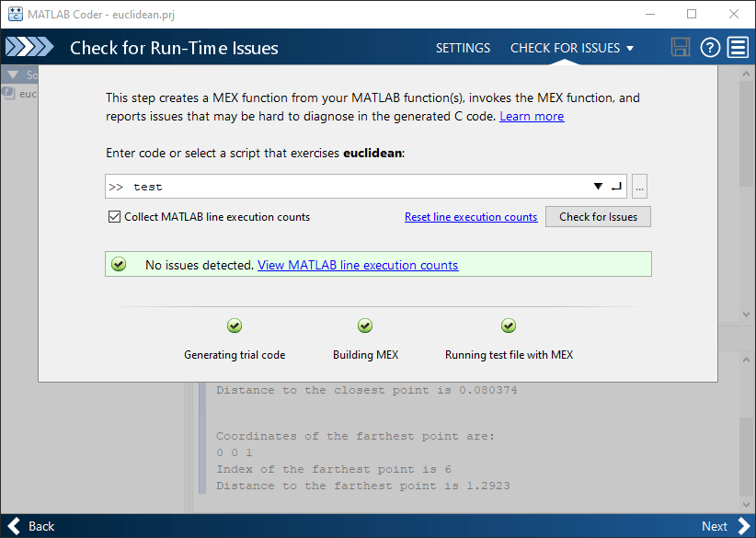
Task: Click the workflow steps chevron icon
Action: [29, 47]
